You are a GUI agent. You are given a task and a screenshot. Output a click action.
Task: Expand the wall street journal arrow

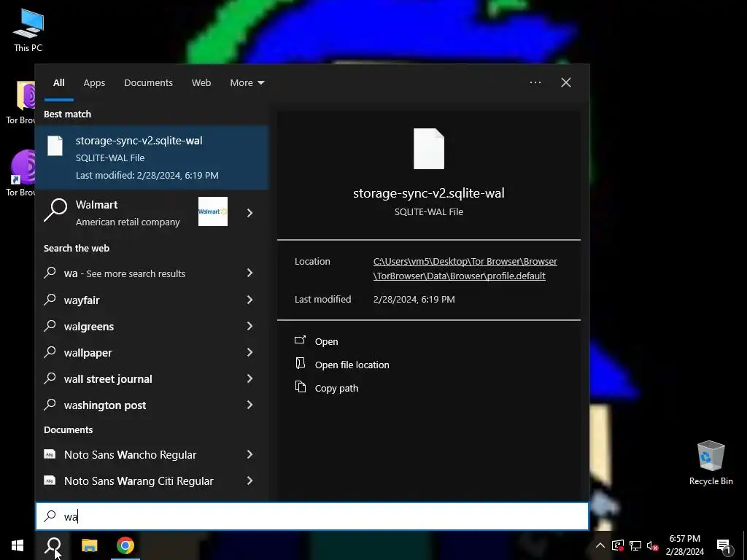tap(249, 378)
